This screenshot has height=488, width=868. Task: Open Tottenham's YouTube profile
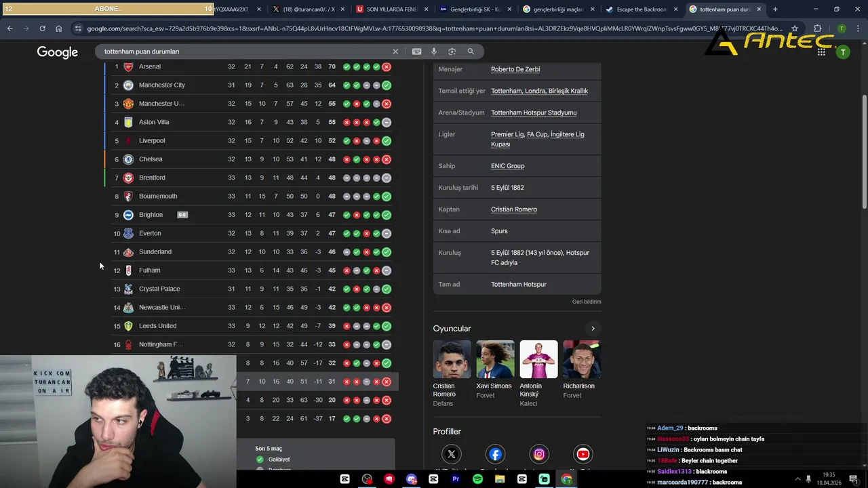point(583,454)
